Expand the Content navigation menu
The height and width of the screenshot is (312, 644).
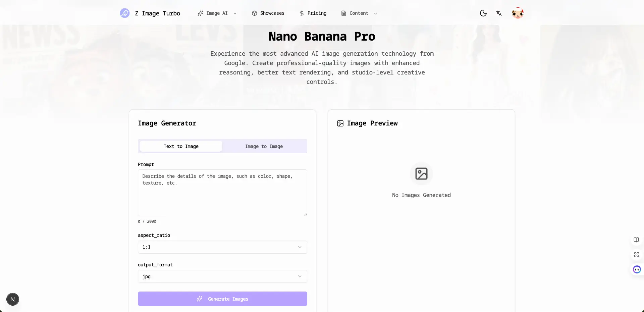coord(359,13)
